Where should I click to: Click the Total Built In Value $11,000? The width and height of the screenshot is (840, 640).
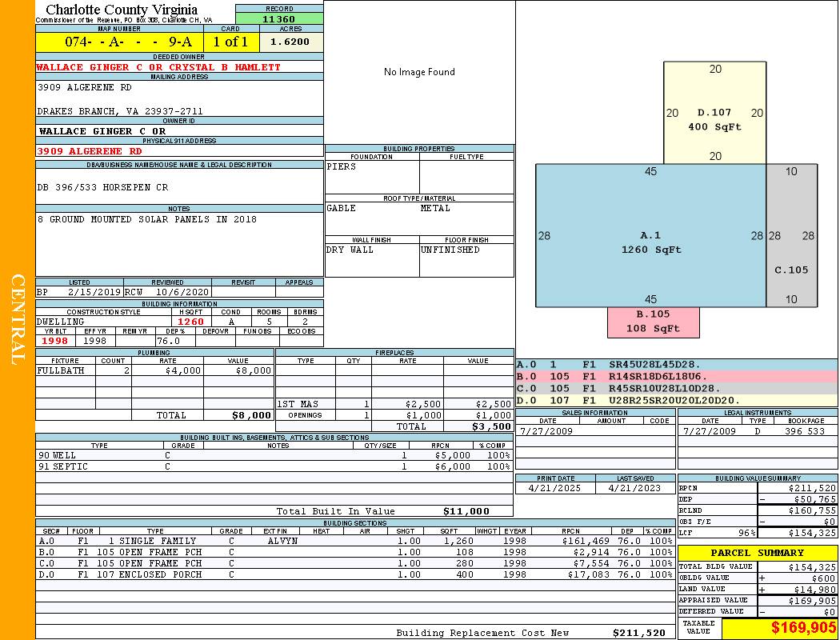pos(466,511)
